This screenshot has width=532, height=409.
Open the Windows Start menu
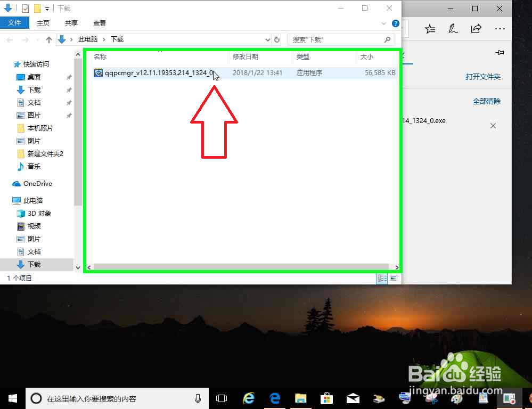coord(13,398)
